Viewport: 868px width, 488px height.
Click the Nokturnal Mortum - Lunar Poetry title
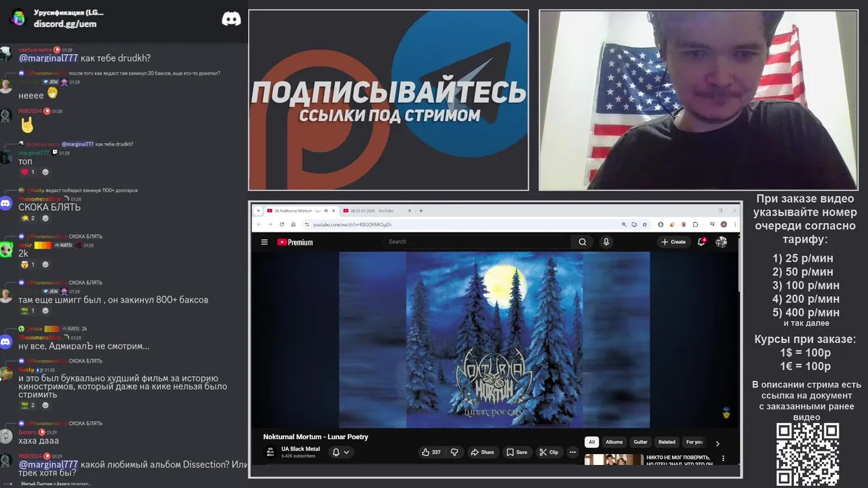(315, 437)
